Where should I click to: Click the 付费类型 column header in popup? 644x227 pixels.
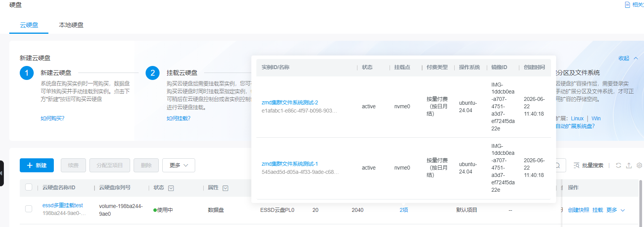[x=437, y=67]
